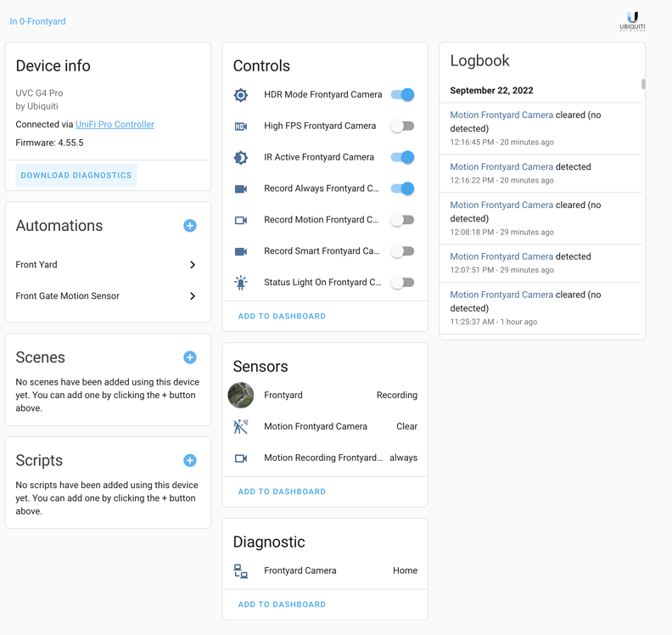Click the HDR Mode gear icon
This screenshot has width=672, height=635.
(241, 95)
